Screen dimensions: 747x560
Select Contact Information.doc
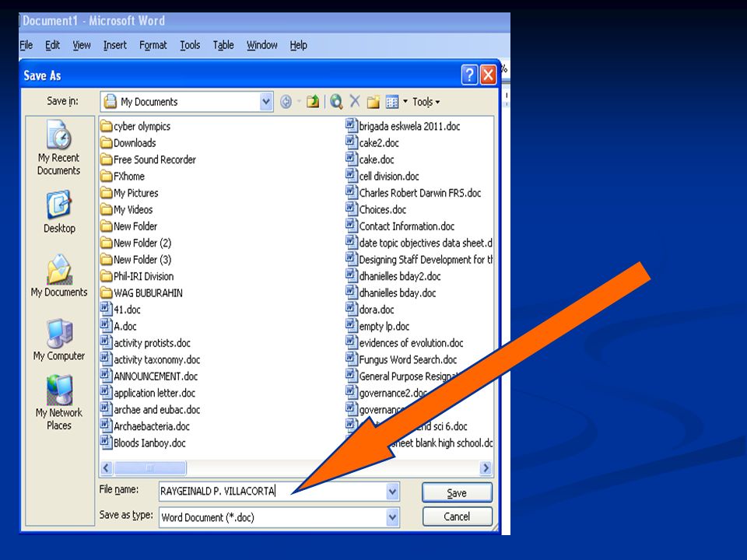point(400,226)
